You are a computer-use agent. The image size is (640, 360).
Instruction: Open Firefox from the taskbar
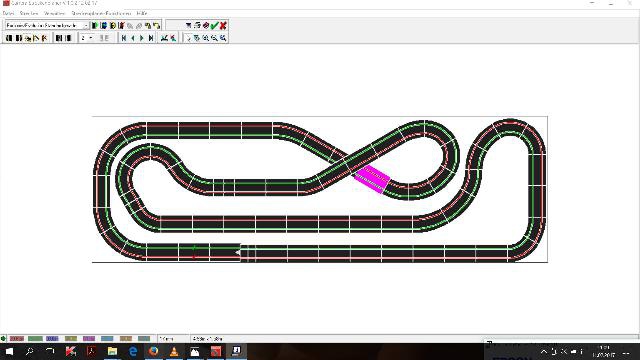click(x=153, y=351)
